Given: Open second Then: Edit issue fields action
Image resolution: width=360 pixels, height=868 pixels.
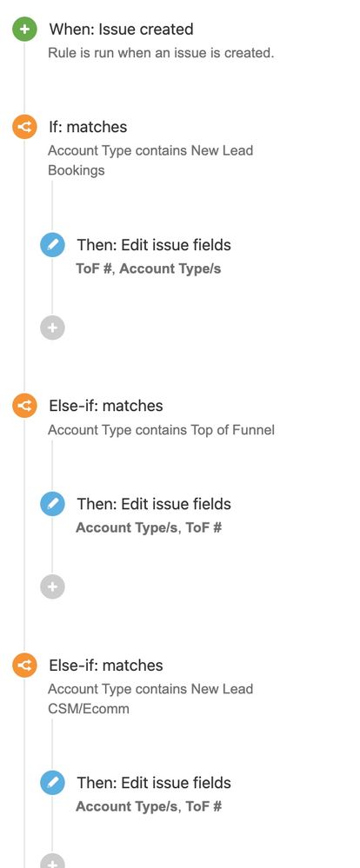Looking at the screenshot, I should (x=154, y=504).
